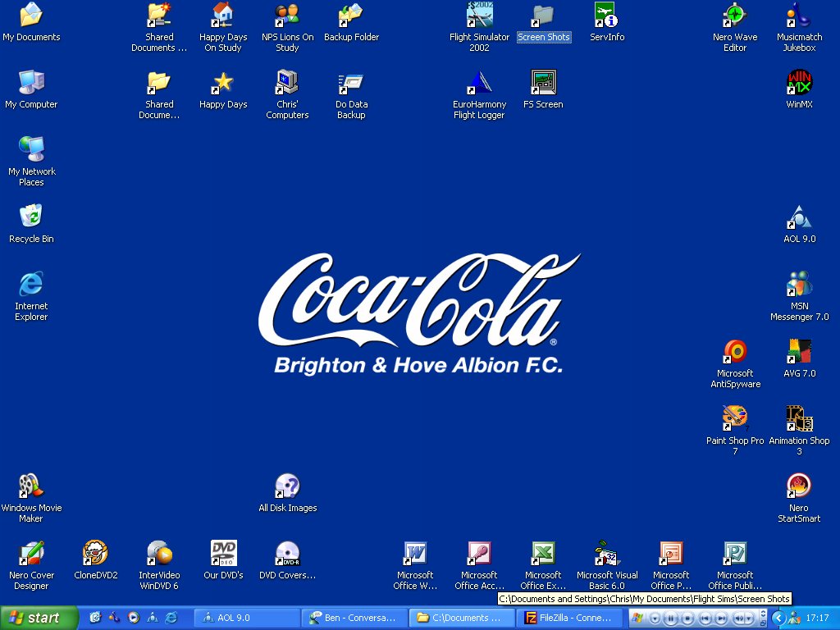Open the ServInfo desktop shortcut
The image size is (840, 630).
pyautogui.click(x=607, y=22)
